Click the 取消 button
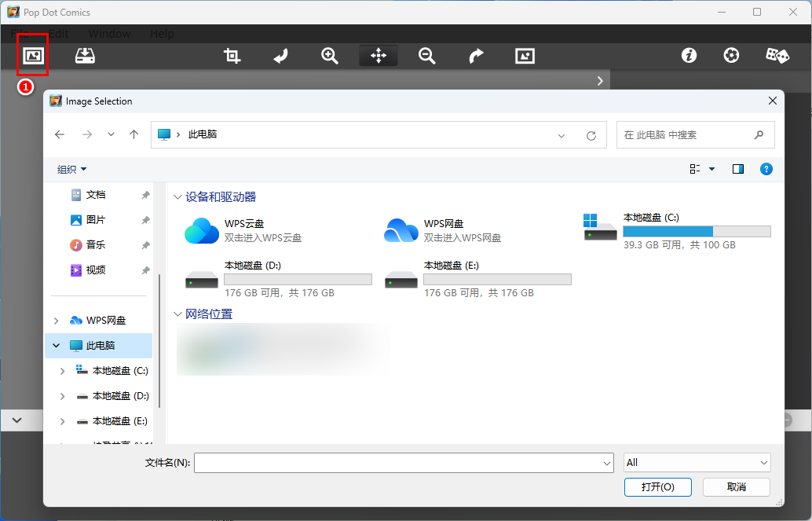This screenshot has width=812, height=521. click(737, 487)
